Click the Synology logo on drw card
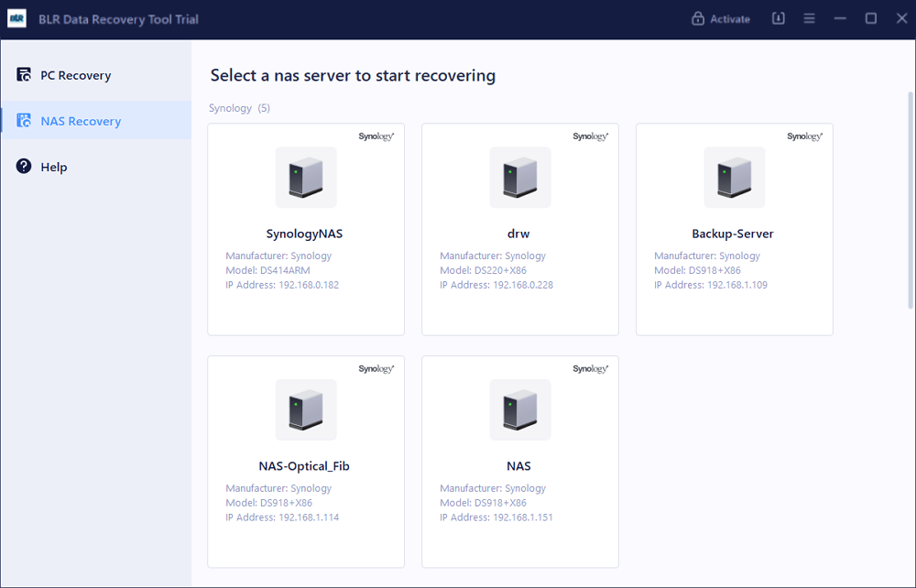916x588 pixels. 591,136
